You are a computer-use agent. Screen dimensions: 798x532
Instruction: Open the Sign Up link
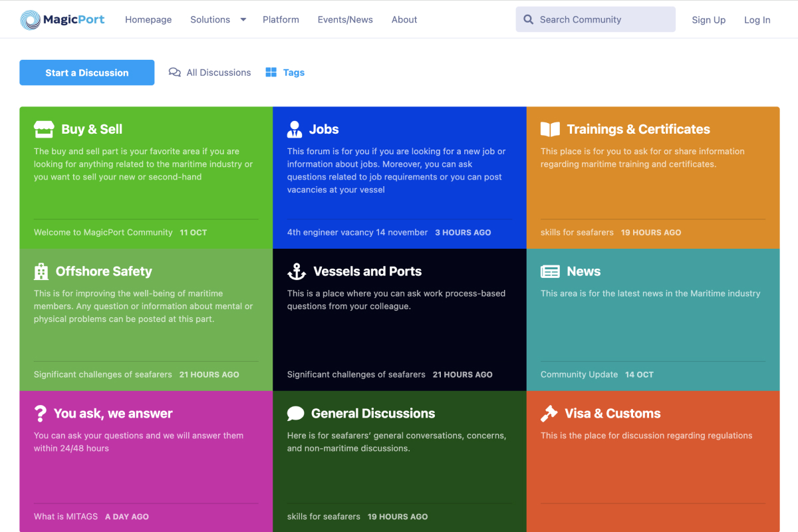click(x=708, y=20)
